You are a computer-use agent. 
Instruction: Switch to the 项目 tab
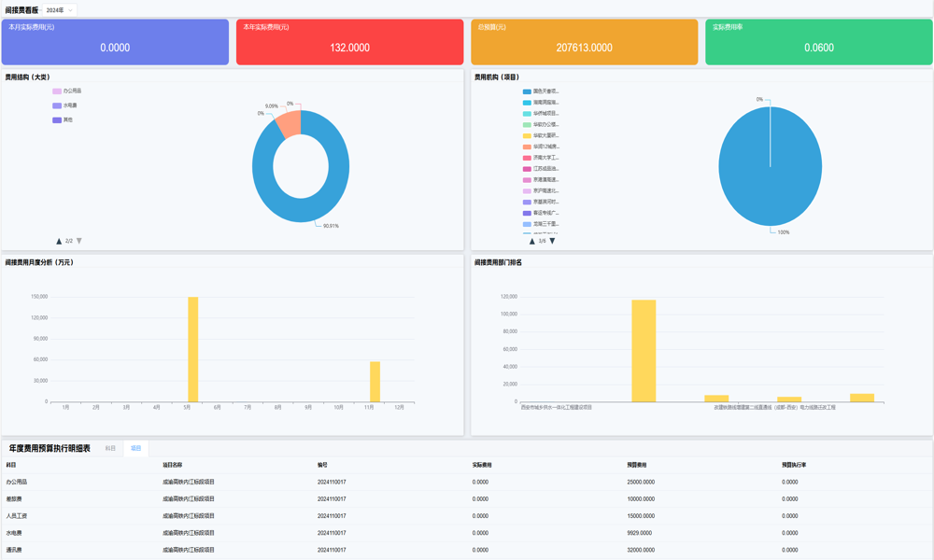[135, 449]
